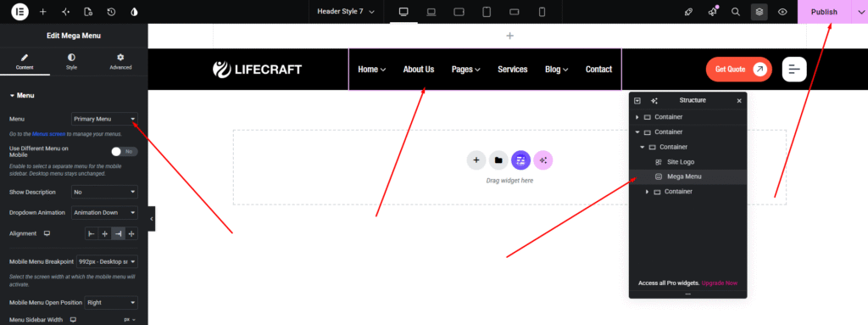The height and width of the screenshot is (325, 868).
Task: Select Site Logo in Structure tree
Action: click(681, 162)
